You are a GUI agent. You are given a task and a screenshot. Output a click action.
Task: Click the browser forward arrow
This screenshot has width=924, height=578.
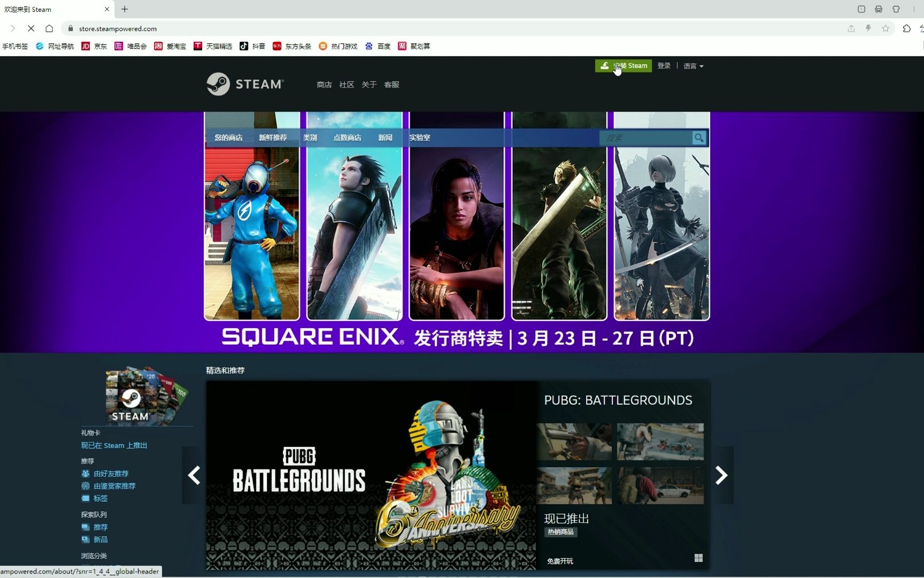tap(13, 28)
